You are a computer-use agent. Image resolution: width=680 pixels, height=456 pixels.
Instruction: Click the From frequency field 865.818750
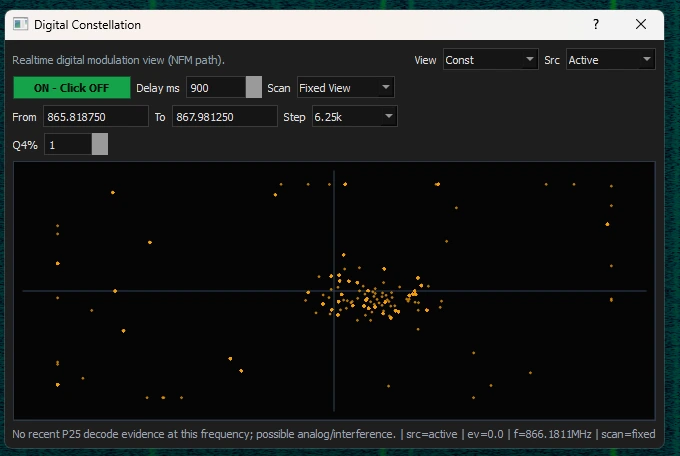point(96,117)
